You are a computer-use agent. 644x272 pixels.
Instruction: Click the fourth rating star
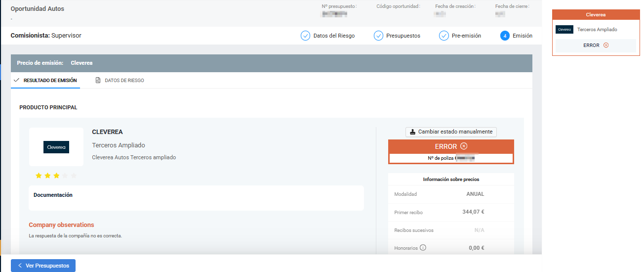tap(65, 176)
